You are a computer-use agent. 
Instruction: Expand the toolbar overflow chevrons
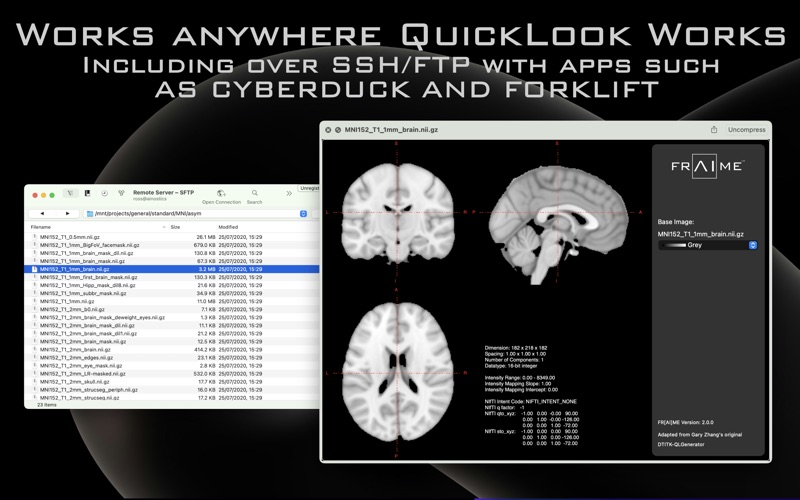289,193
